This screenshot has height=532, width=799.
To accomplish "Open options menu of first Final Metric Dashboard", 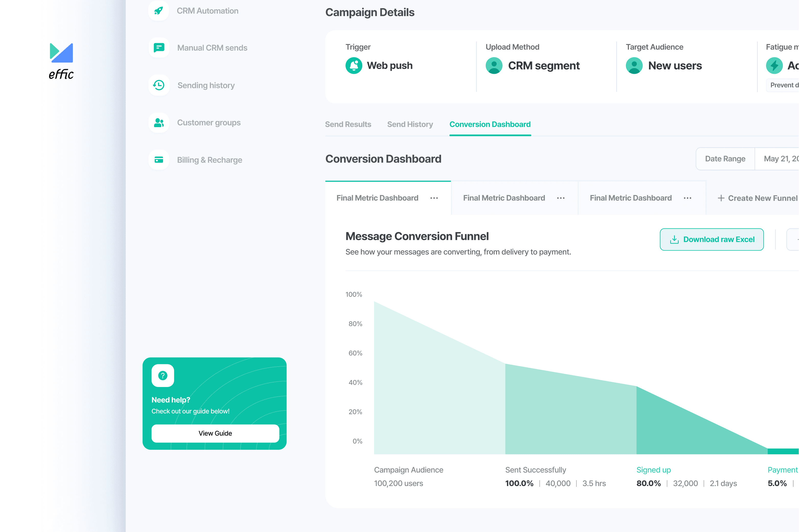I will point(434,198).
